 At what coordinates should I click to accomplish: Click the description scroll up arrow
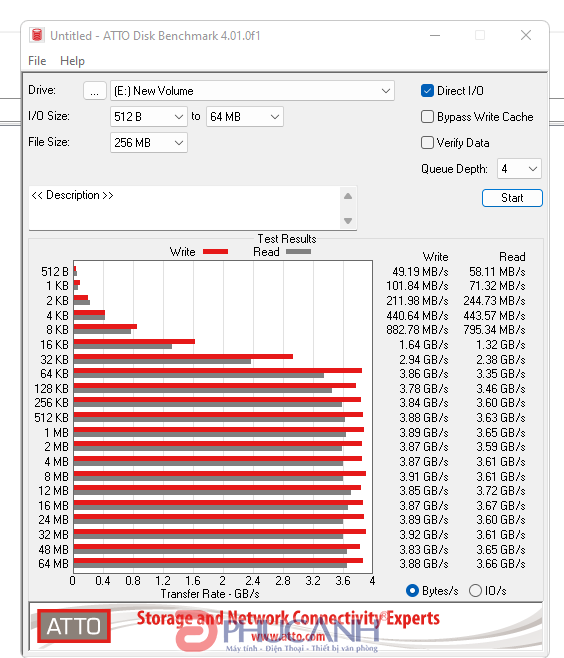click(x=348, y=196)
